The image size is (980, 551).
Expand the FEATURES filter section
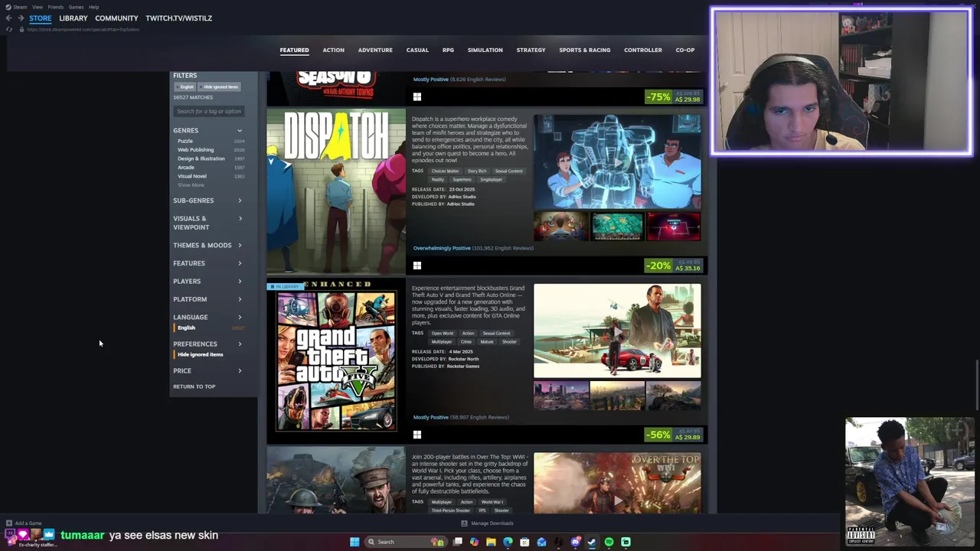(x=207, y=263)
